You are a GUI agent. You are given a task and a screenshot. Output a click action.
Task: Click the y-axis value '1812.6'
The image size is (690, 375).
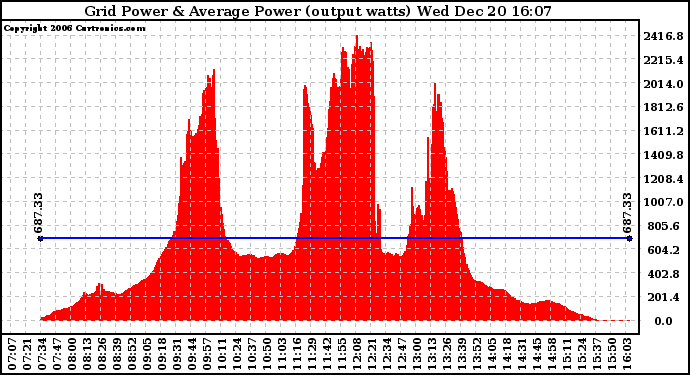point(663,107)
